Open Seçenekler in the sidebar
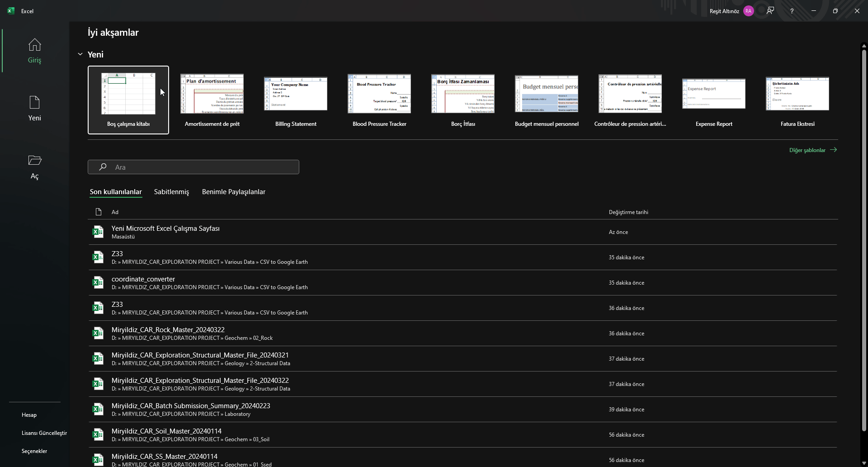 [34, 451]
